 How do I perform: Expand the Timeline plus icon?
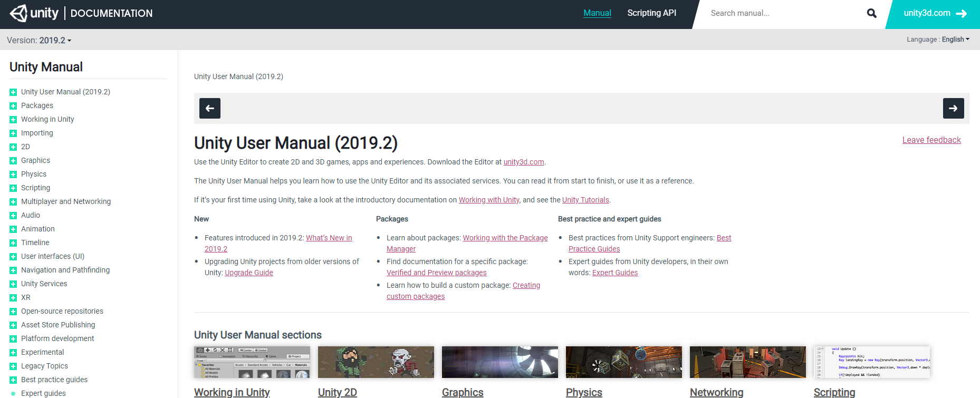click(13, 243)
